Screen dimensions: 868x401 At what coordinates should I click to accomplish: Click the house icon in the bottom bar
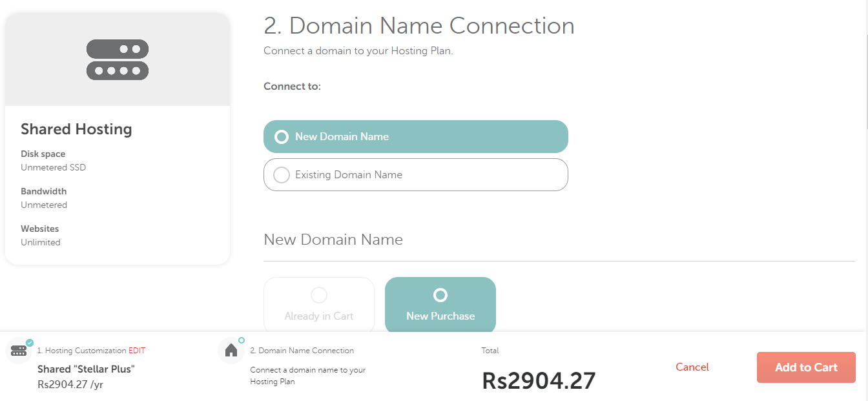pyautogui.click(x=231, y=351)
